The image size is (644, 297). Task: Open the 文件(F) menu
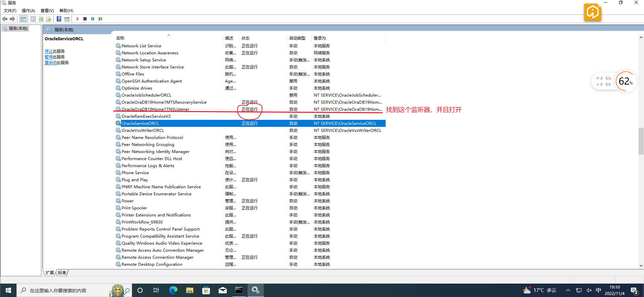pos(10,11)
